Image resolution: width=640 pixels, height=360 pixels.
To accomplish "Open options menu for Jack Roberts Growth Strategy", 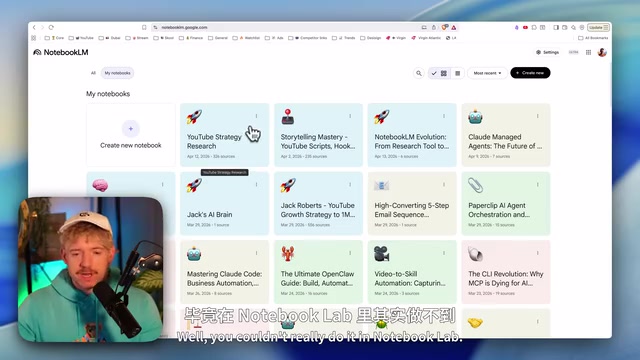I will (350, 184).
